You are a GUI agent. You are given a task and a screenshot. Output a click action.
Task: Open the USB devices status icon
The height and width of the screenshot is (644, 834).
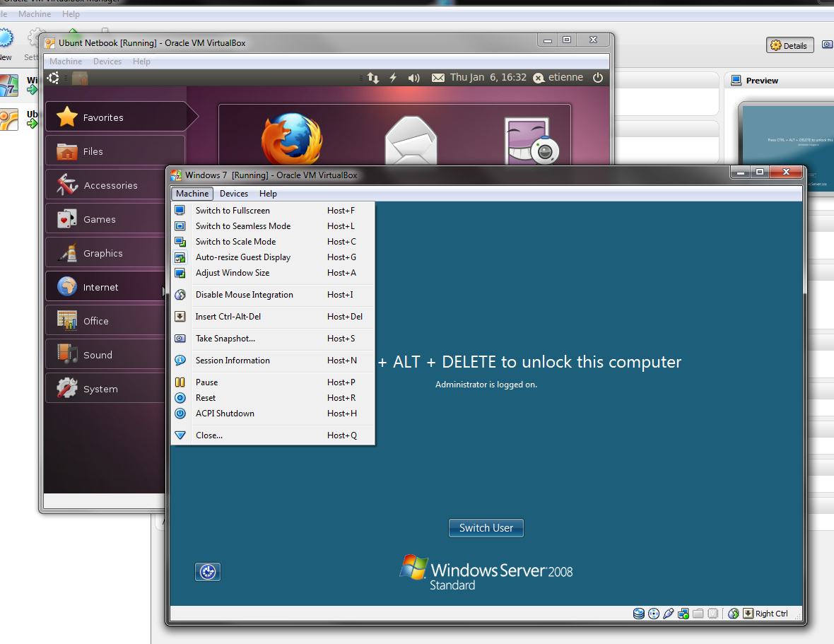point(669,614)
